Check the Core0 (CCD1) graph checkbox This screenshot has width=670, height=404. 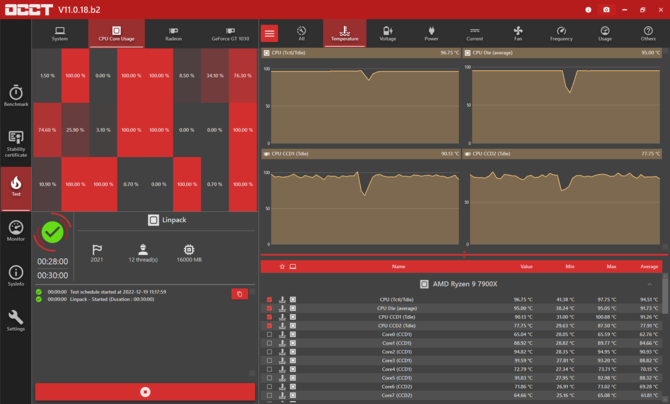point(269,334)
